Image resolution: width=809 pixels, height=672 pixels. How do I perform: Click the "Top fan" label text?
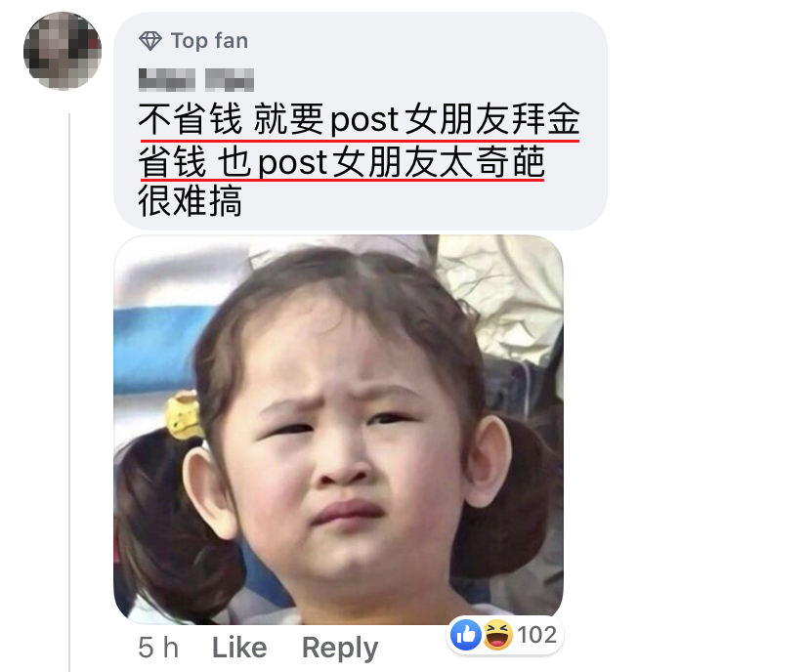point(209,41)
